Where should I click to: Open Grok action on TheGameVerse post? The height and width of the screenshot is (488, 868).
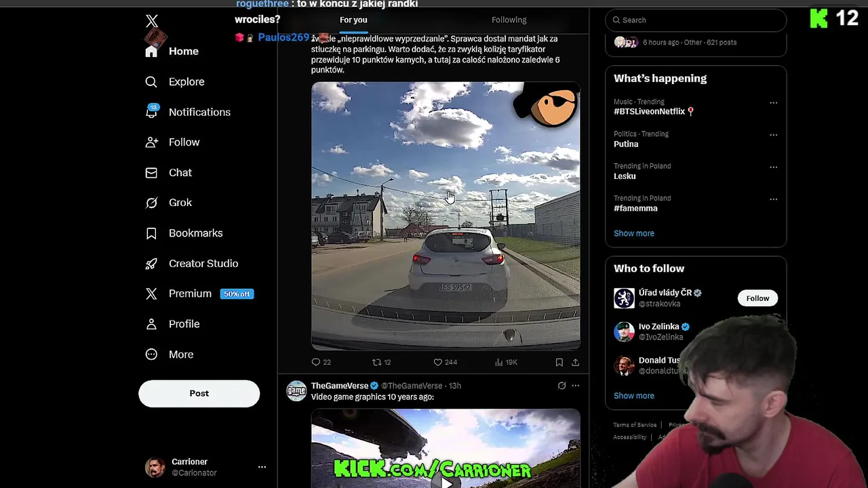click(561, 386)
